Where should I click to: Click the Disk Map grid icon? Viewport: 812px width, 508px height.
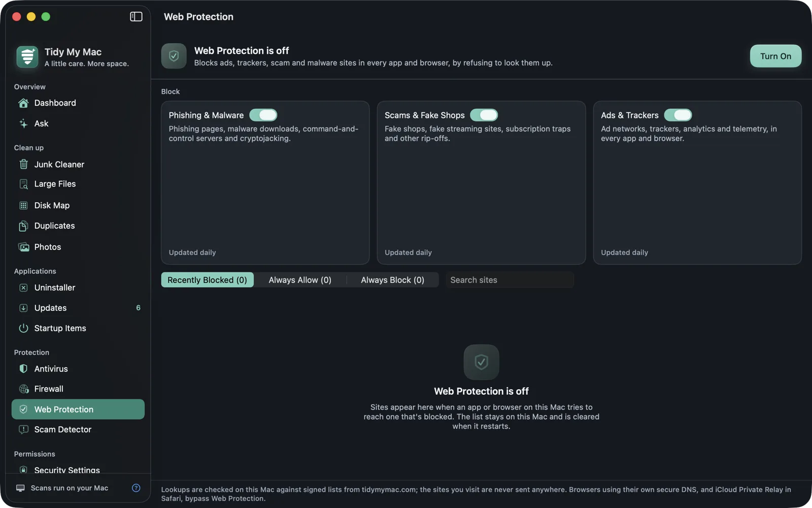point(23,205)
